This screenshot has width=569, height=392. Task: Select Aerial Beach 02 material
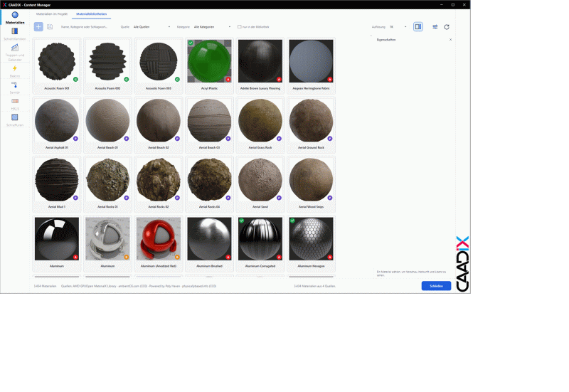click(x=159, y=125)
